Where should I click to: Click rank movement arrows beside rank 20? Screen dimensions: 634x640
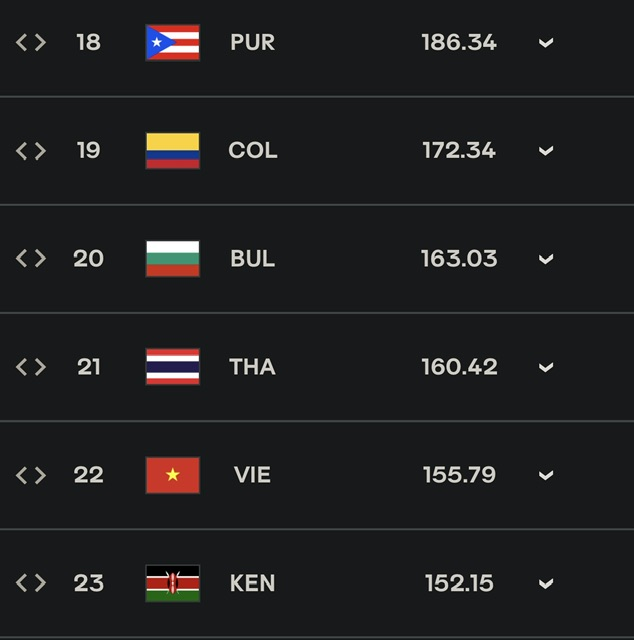31,258
